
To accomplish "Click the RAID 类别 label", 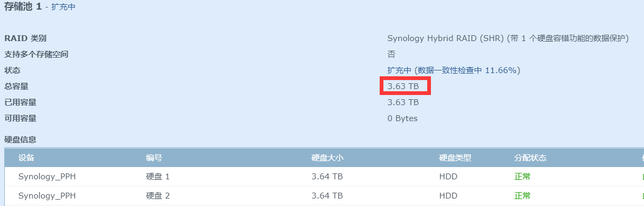I will 25,38.
